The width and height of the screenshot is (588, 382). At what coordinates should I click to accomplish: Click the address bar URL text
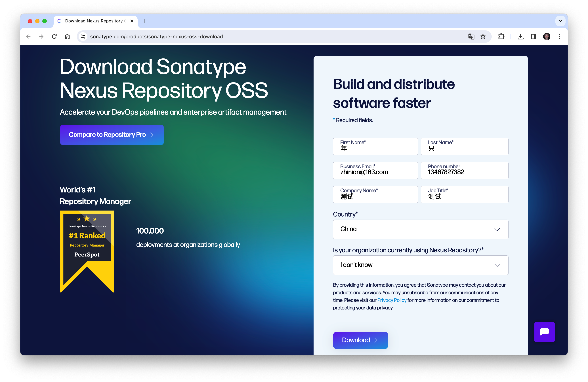pyautogui.click(x=156, y=36)
